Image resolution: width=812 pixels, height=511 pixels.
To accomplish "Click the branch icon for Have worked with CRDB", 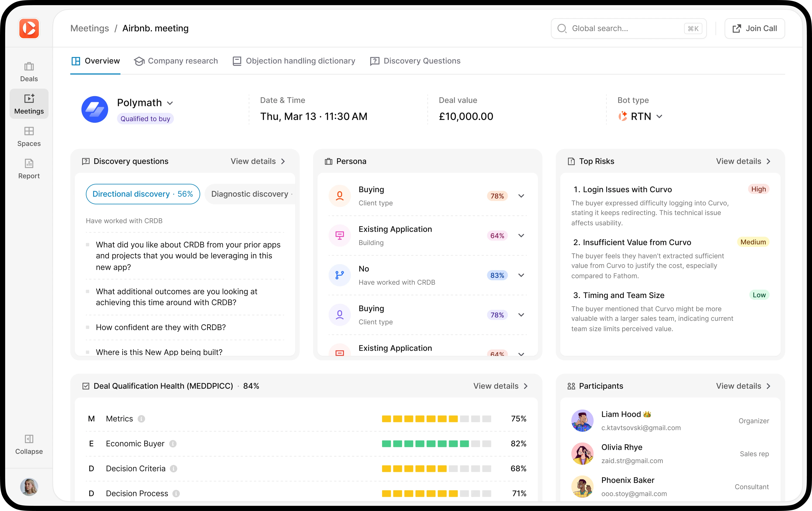I will (340, 275).
